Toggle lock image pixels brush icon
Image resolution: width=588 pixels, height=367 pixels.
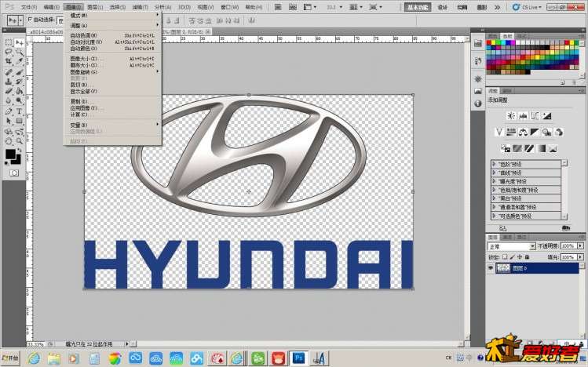click(x=513, y=257)
